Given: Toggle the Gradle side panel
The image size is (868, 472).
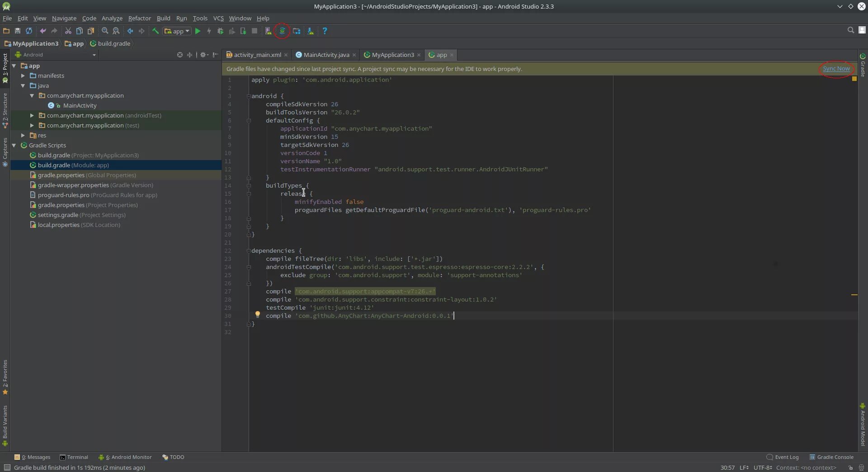Looking at the screenshot, I should 863,65.
